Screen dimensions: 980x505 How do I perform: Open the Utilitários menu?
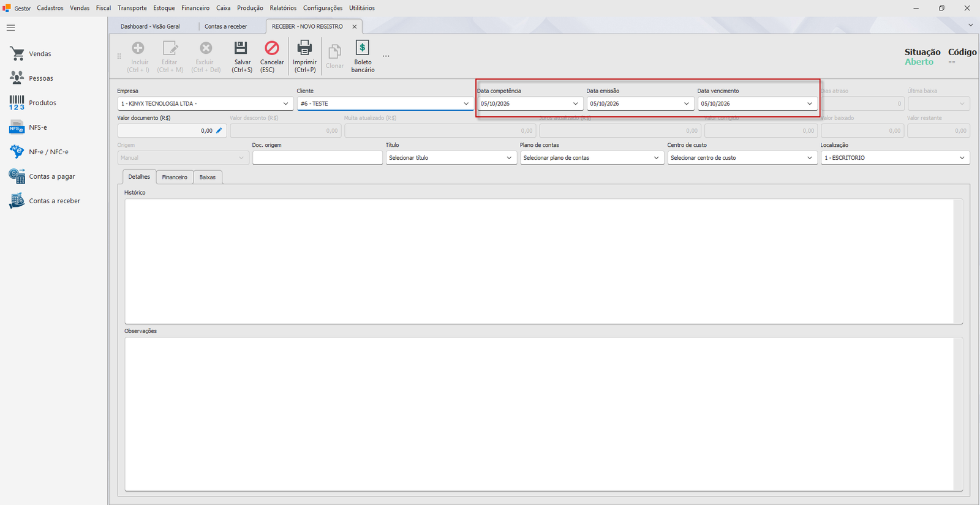coord(362,8)
